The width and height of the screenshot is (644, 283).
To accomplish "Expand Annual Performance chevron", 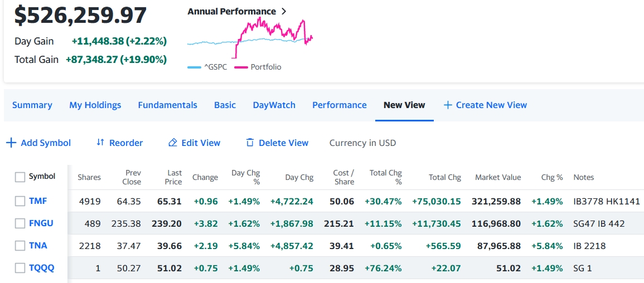I will [x=284, y=11].
